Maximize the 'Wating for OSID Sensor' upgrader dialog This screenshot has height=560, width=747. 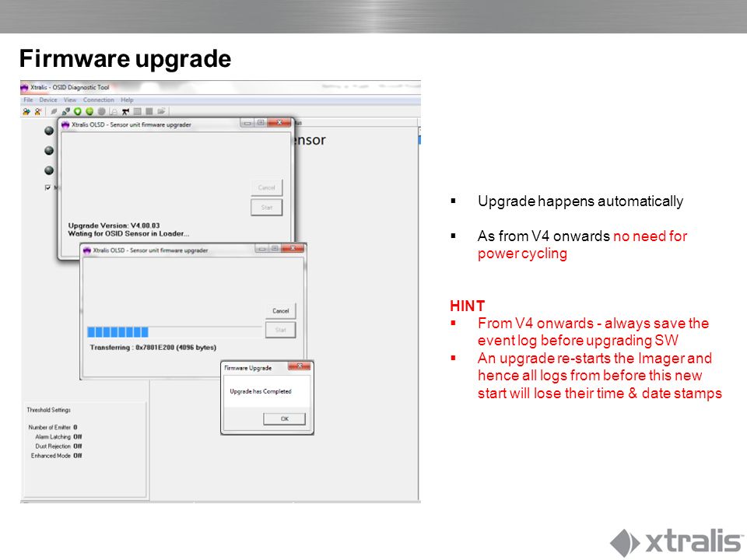point(261,123)
